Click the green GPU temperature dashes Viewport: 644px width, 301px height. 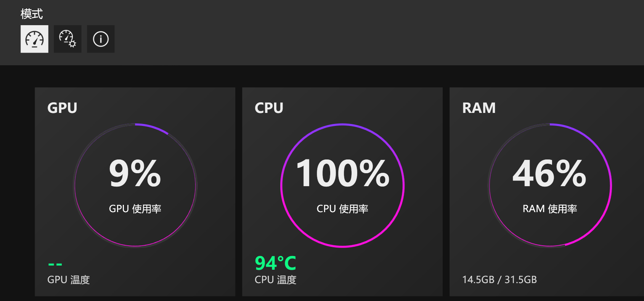click(x=55, y=264)
